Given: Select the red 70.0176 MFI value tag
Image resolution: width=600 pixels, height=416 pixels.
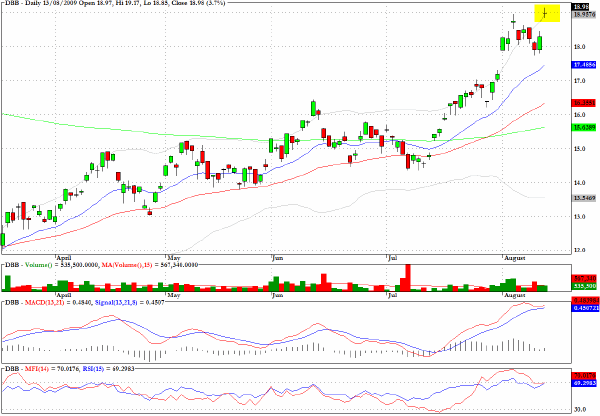Looking at the screenshot, I should 584,376.
